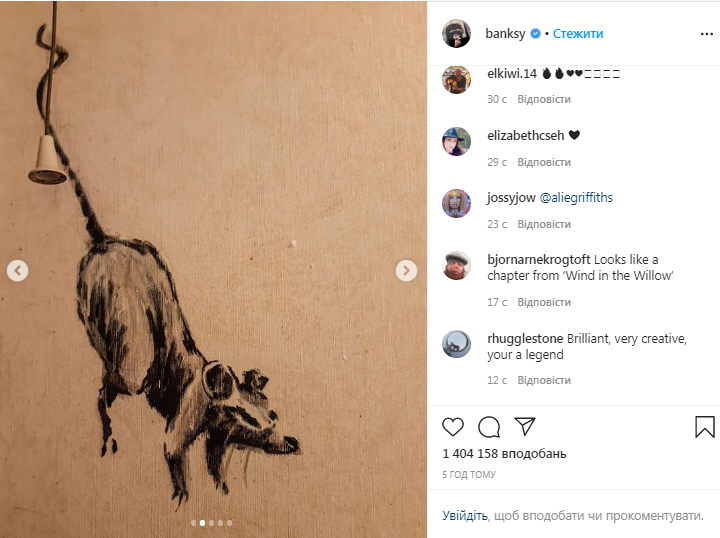
Task: Open the @aliegriffiths mention link
Action: pos(576,198)
